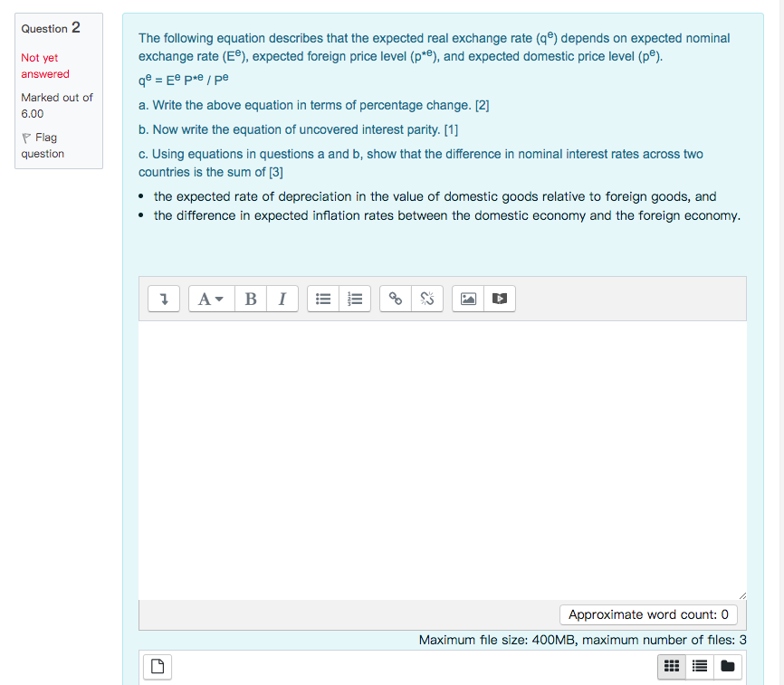Viewport: 784px width, 685px height.
Task: Click the Approximate word count box
Action: pos(648,614)
